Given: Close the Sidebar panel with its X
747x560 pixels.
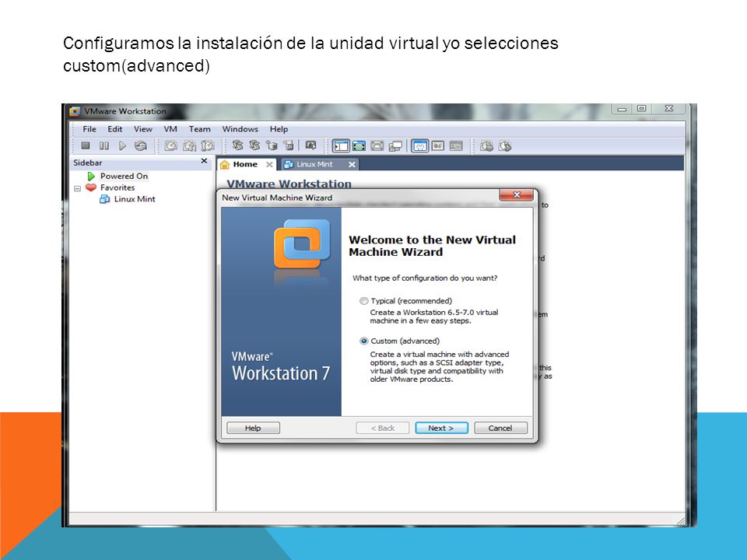Looking at the screenshot, I should pos(204,162).
